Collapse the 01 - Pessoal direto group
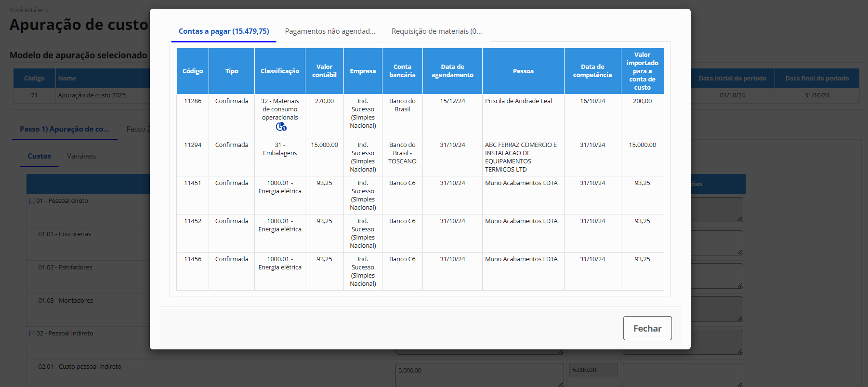Image resolution: width=868 pixels, height=387 pixels. click(x=32, y=201)
